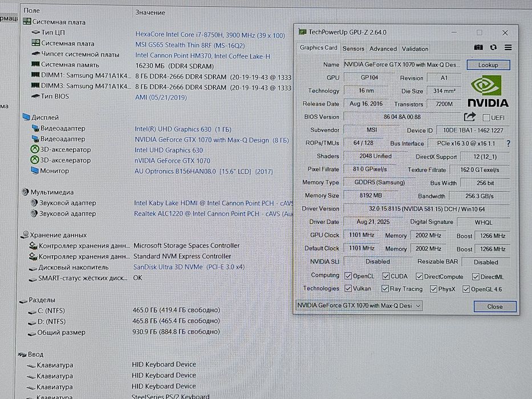
Task: Toggle the OpenCL checkbox
Action: [x=348, y=276]
